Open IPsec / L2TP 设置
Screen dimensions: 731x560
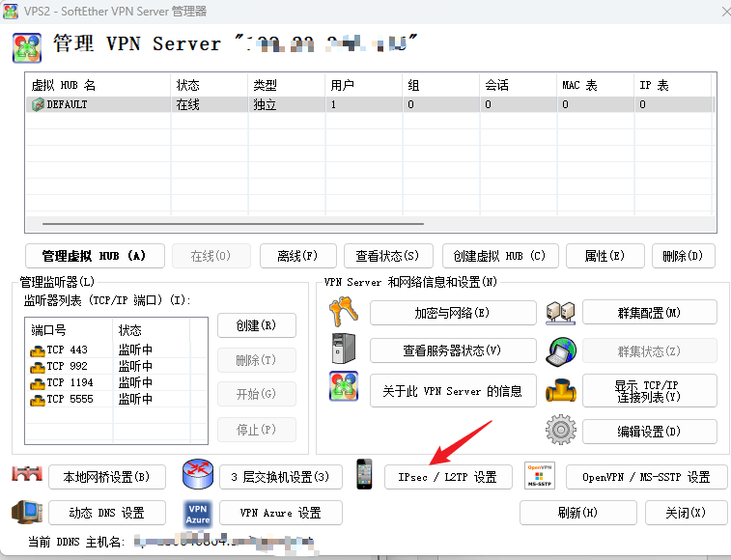point(446,477)
